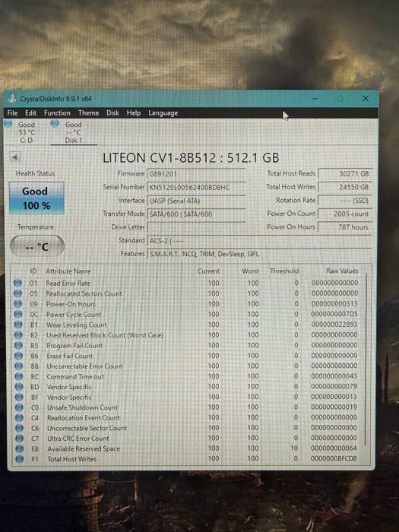Screen dimensions: 399x532
Task: Open the Function menu
Action: (x=57, y=113)
